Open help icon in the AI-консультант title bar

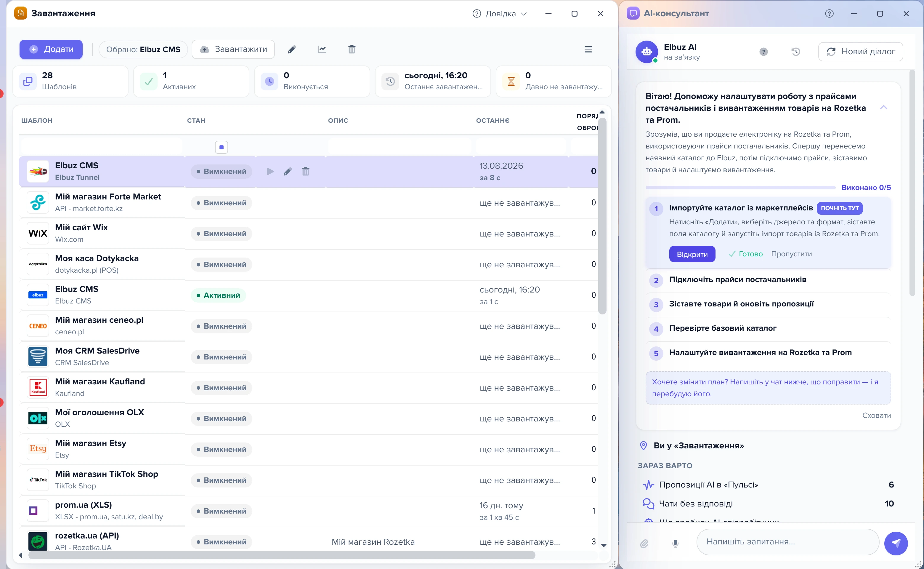(x=829, y=14)
